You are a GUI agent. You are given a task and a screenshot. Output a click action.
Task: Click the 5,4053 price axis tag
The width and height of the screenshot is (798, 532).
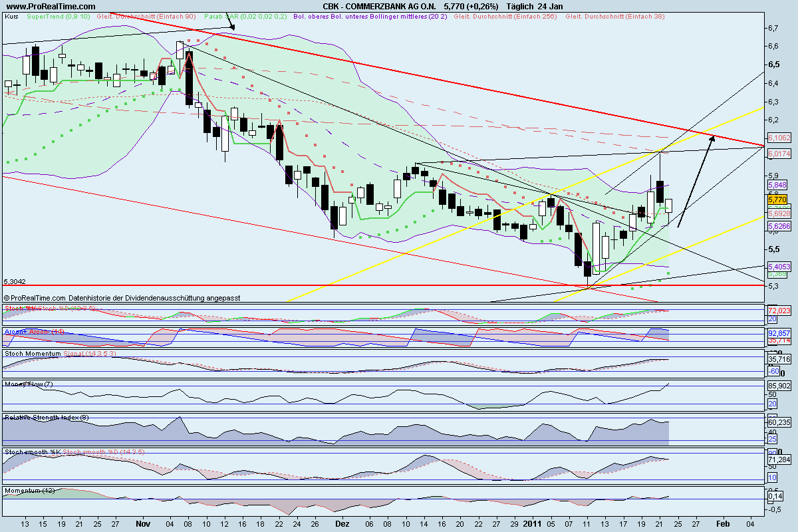coord(779,266)
